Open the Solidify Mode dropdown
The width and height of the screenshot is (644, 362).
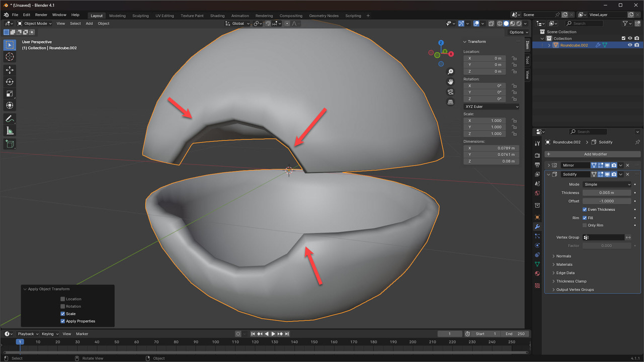click(607, 185)
